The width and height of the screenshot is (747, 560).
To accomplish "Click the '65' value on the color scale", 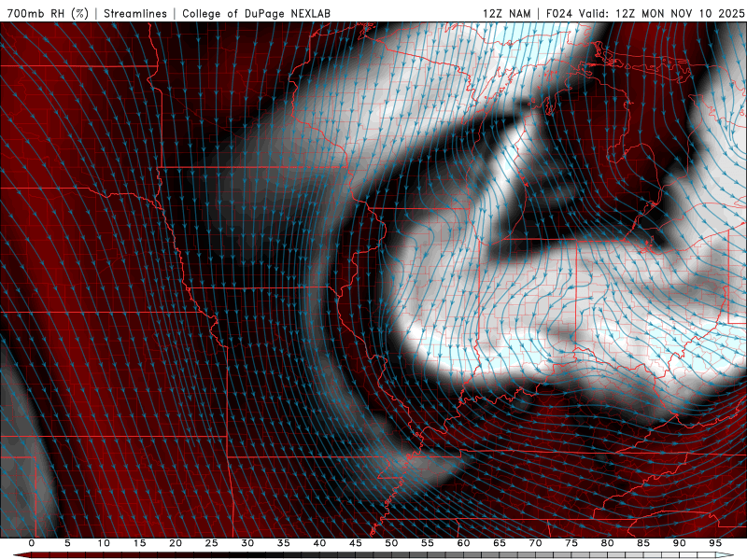I will coord(500,543).
